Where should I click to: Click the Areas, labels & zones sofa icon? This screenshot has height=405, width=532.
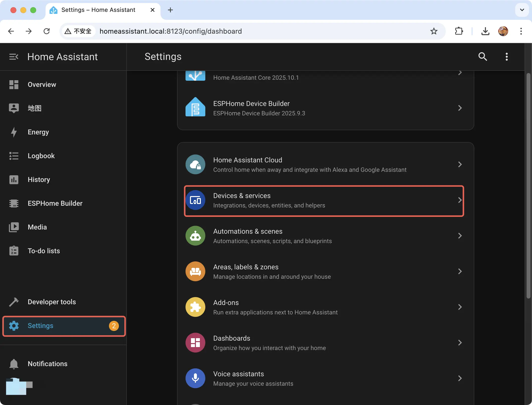(x=195, y=271)
